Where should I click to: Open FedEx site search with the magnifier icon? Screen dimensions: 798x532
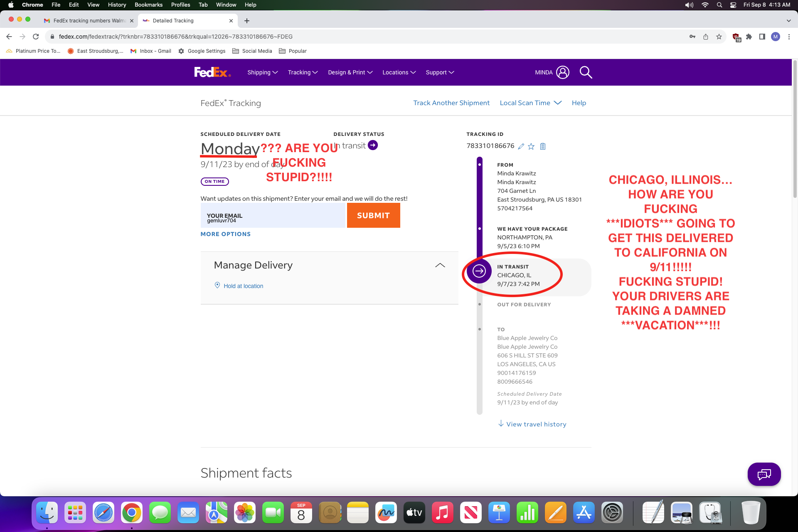click(586, 72)
